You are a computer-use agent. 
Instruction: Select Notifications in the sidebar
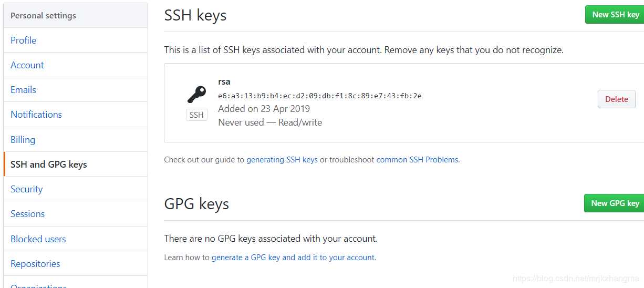pyautogui.click(x=76, y=114)
